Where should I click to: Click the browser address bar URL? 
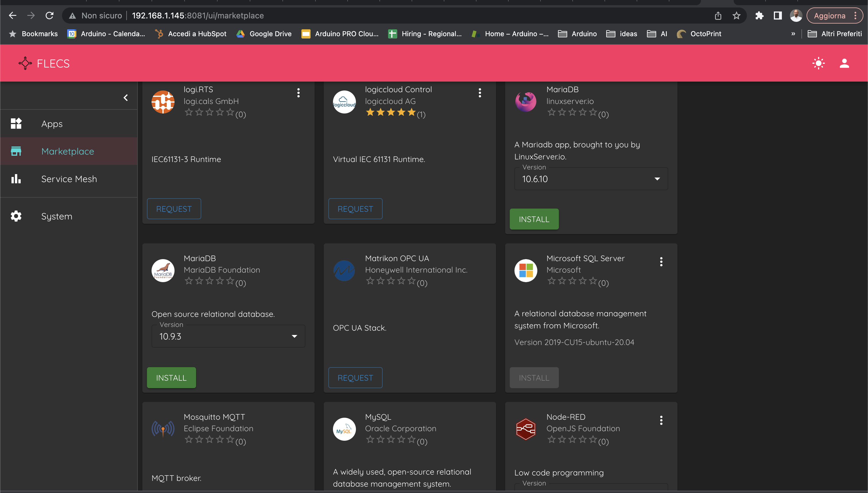(x=197, y=16)
